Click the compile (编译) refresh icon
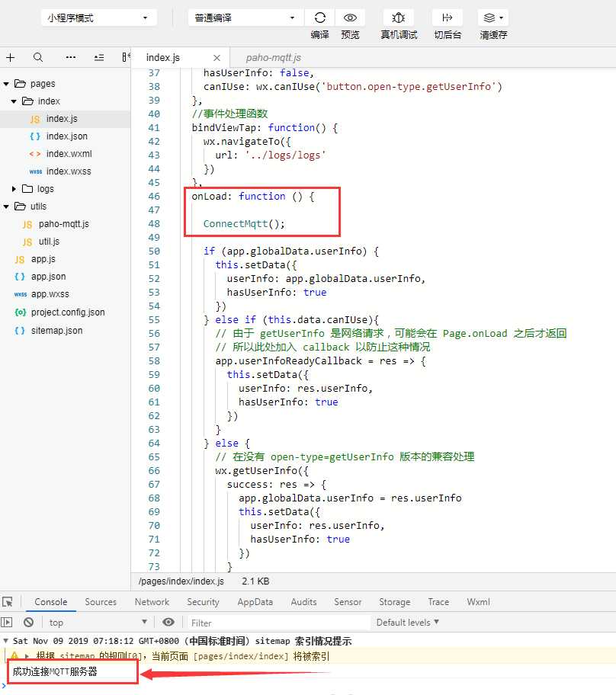This screenshot has width=616, height=695. [320, 18]
